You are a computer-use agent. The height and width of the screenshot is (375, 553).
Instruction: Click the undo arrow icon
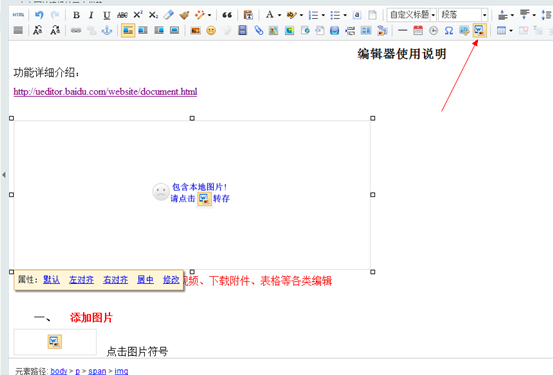(x=39, y=15)
